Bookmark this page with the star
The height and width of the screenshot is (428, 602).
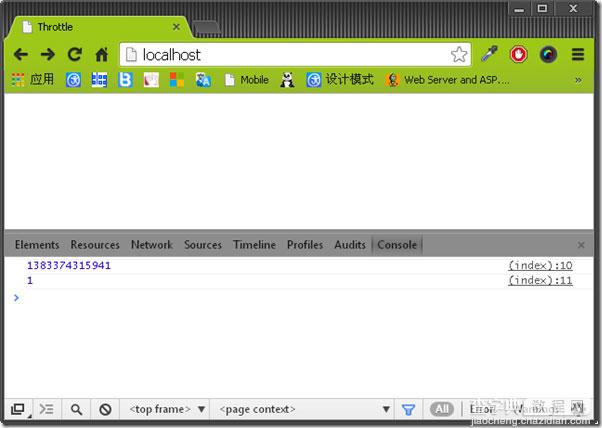point(459,55)
